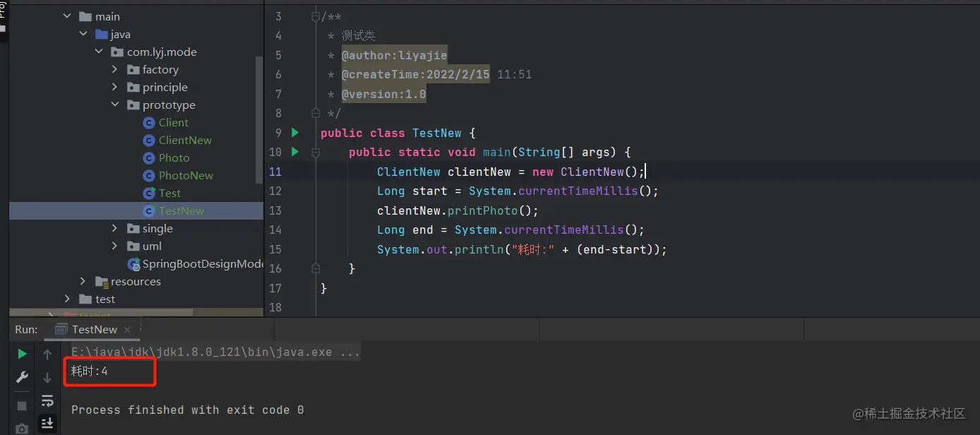Click the "耗时:4" console output
Screen dimensions: 980x435
(89, 371)
